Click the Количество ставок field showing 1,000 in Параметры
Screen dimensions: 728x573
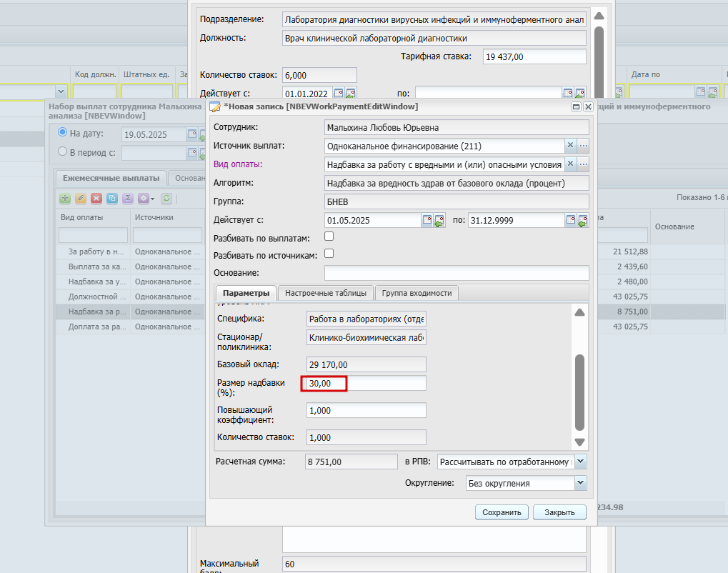pyautogui.click(x=367, y=437)
